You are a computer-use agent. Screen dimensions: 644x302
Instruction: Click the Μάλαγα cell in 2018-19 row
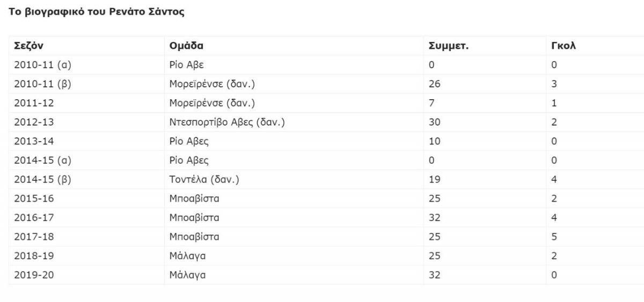point(294,256)
